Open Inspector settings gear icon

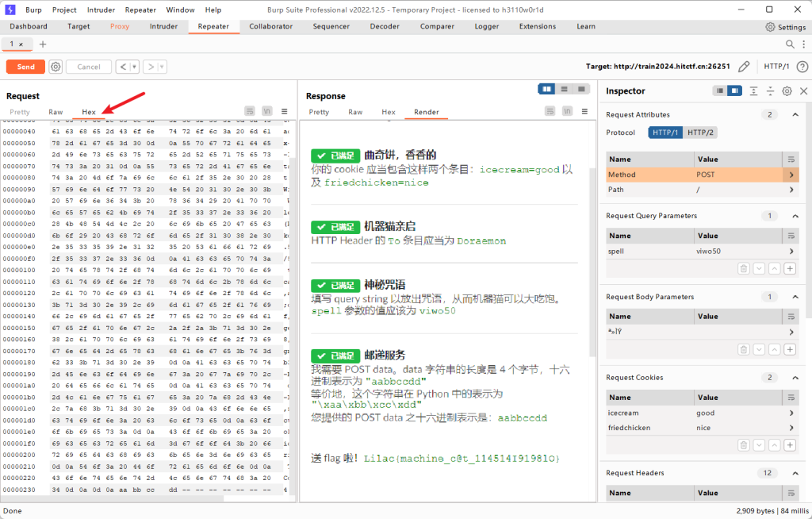click(787, 91)
